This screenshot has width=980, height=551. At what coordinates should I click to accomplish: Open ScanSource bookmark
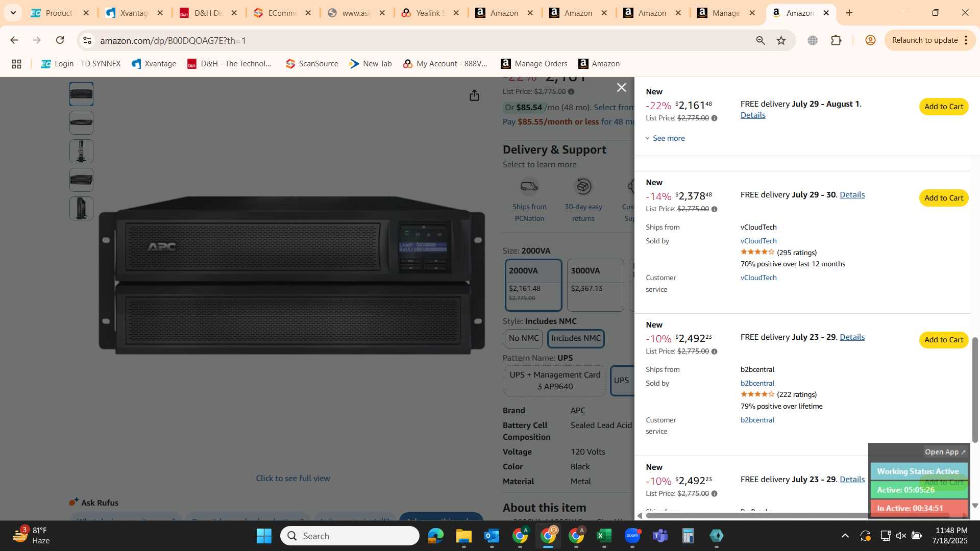[312, 64]
